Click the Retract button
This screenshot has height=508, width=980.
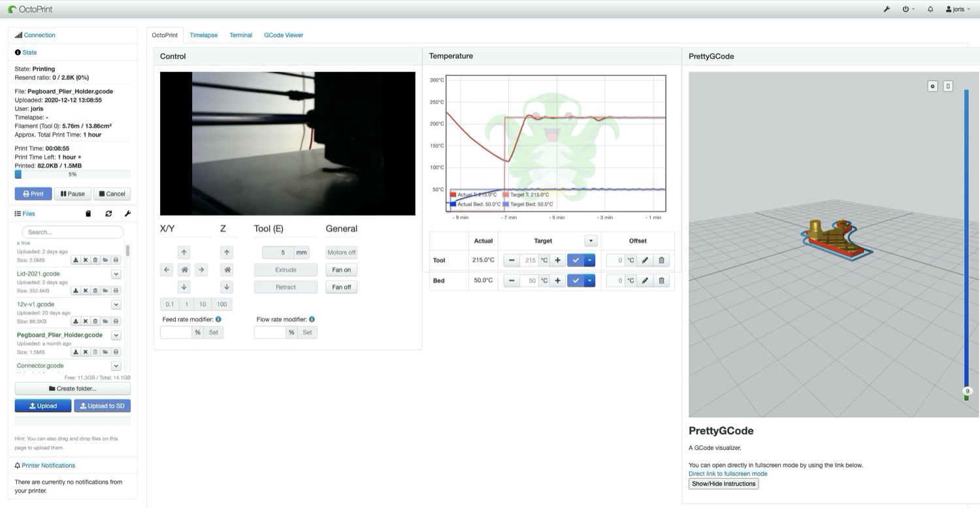click(286, 287)
